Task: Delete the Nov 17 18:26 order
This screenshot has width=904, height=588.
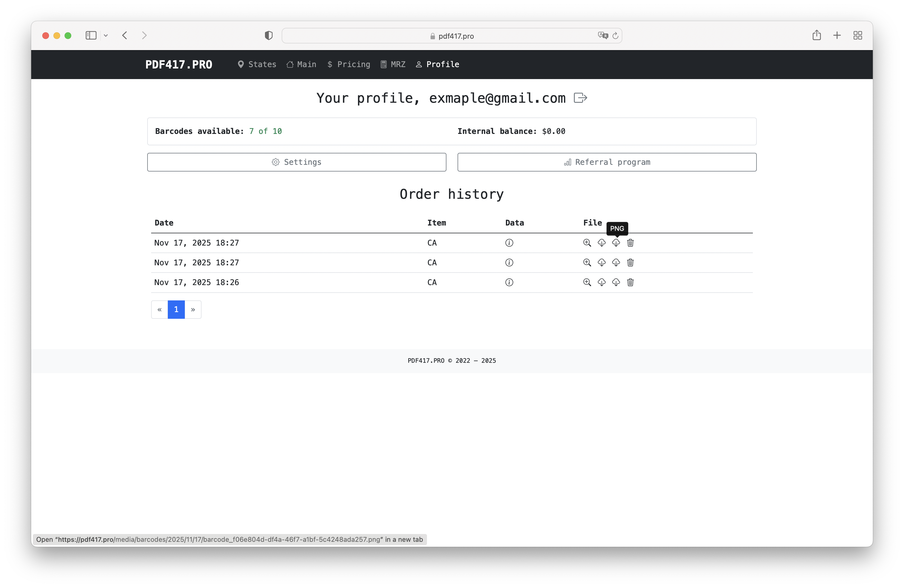Action: click(630, 282)
